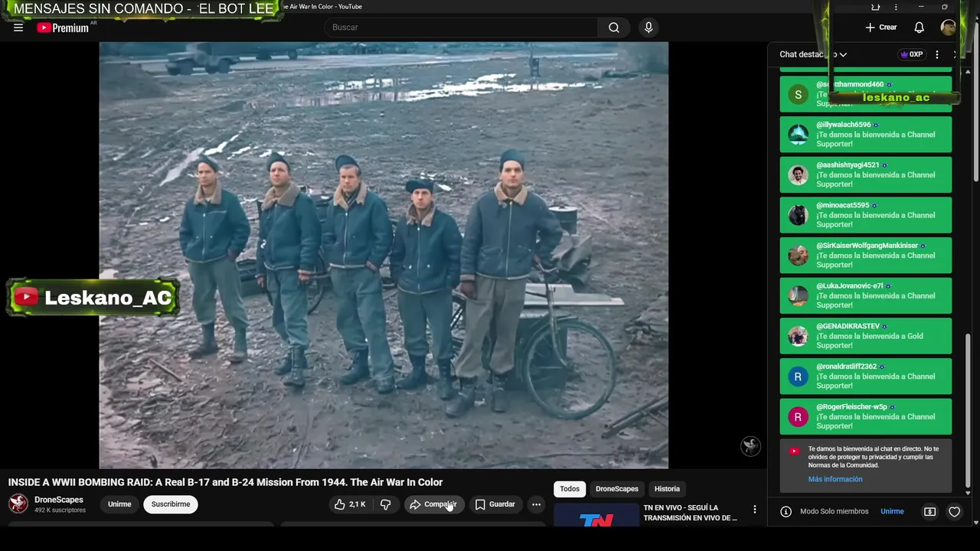The width and height of the screenshot is (980, 551).
Task: Click @GENADIKRASTEV avatar in chat
Action: [798, 336]
